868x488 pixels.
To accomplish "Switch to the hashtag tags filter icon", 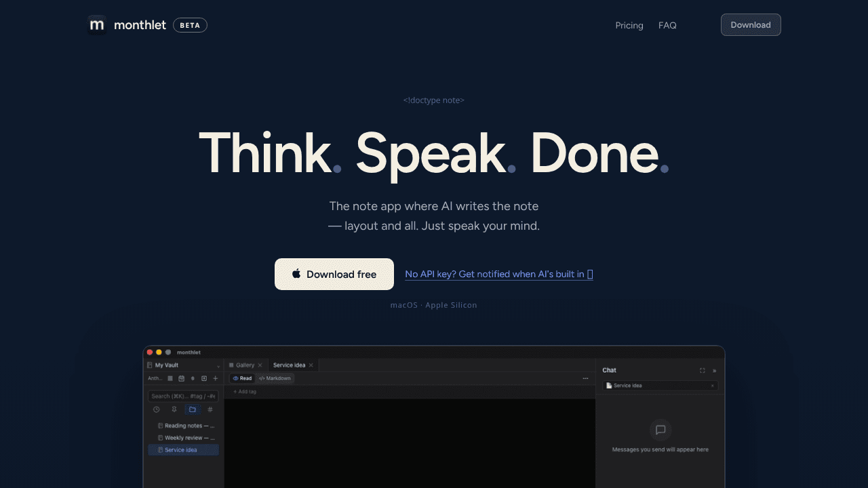I will tap(210, 409).
